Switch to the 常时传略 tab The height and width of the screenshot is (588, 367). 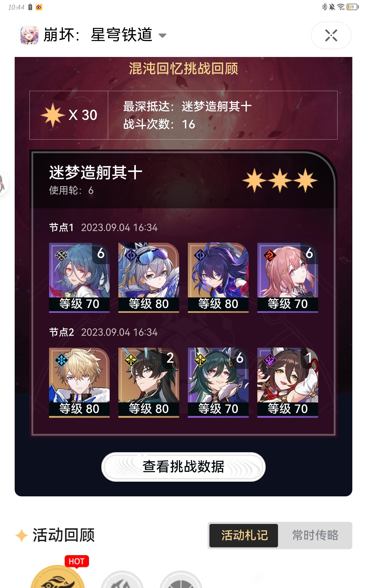tap(315, 535)
